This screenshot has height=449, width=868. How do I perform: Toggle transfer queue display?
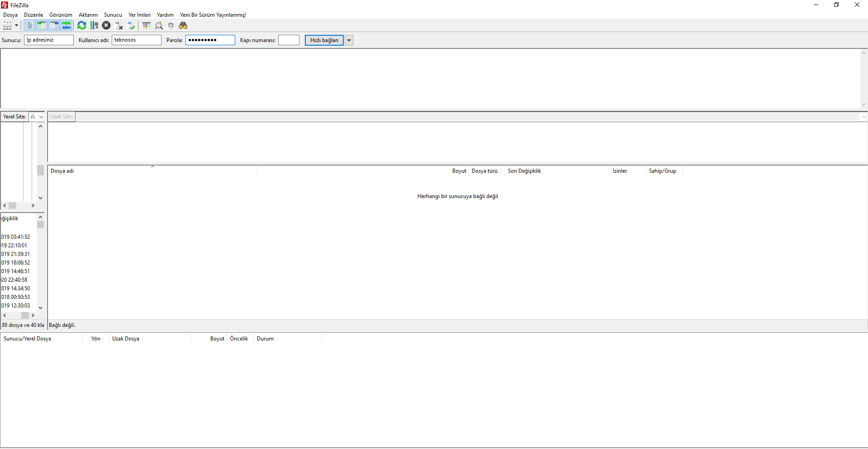pos(66,25)
